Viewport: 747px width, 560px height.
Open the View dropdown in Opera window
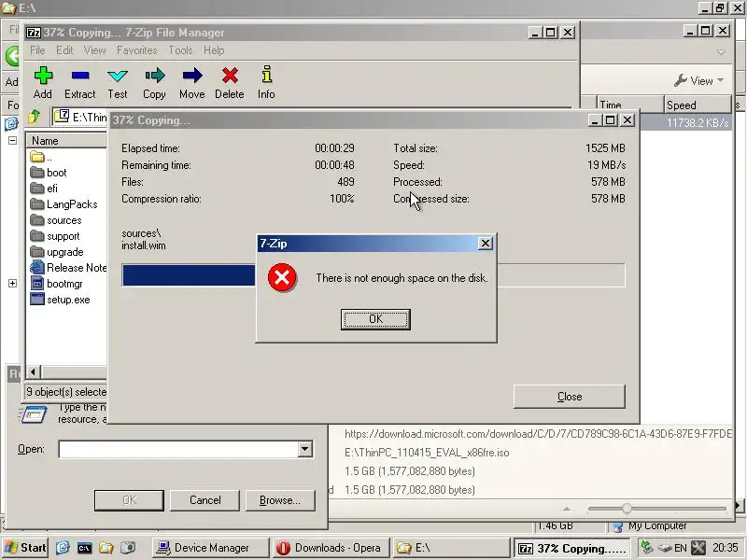(x=698, y=80)
